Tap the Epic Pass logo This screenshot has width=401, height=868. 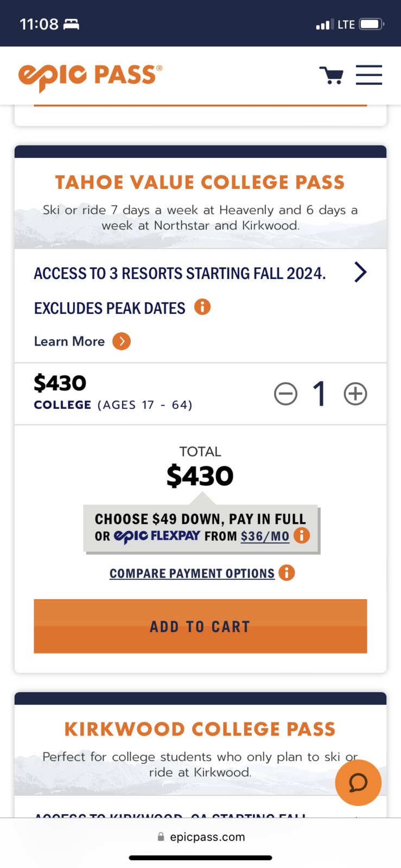pyautogui.click(x=90, y=77)
